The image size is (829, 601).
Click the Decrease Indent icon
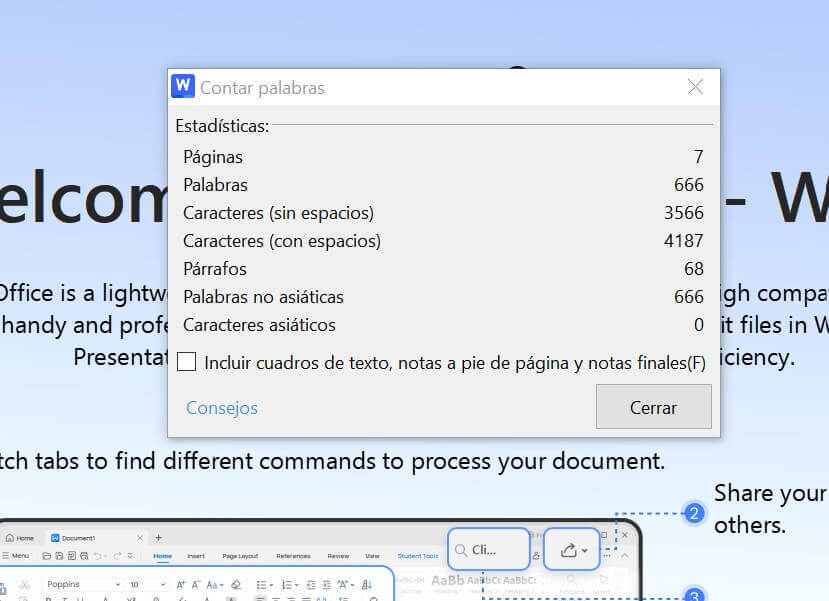[311, 583]
